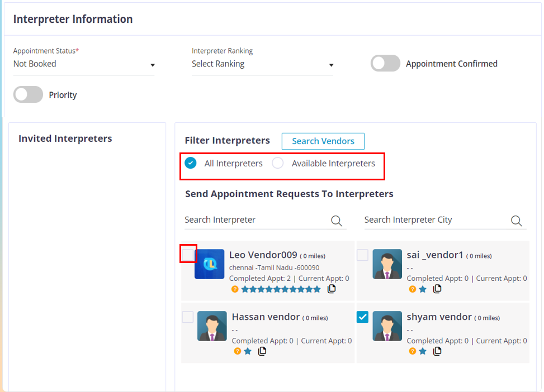Enable the Appointment Confirmed toggle

(385, 64)
